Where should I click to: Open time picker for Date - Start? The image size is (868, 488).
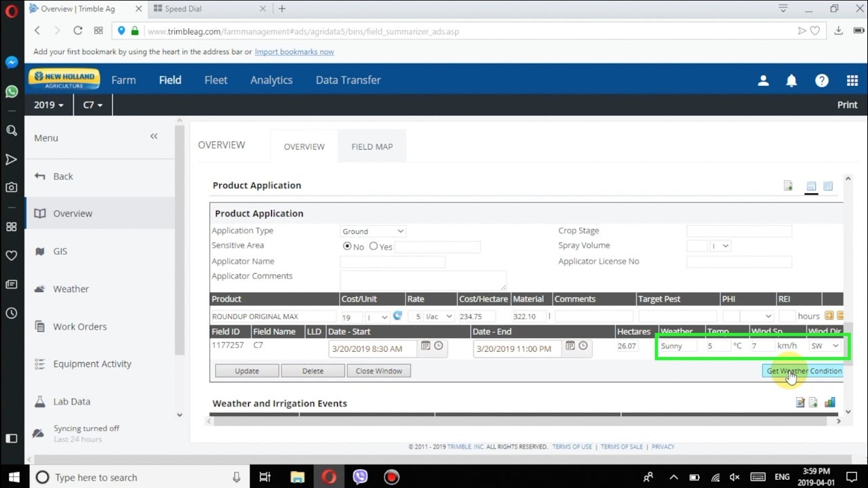[x=439, y=346]
